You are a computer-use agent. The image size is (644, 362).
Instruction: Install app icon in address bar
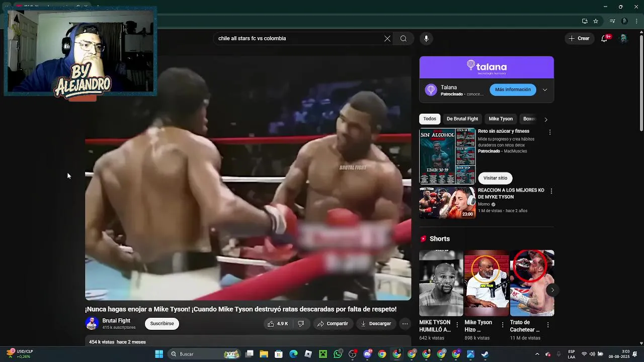pyautogui.click(x=585, y=21)
